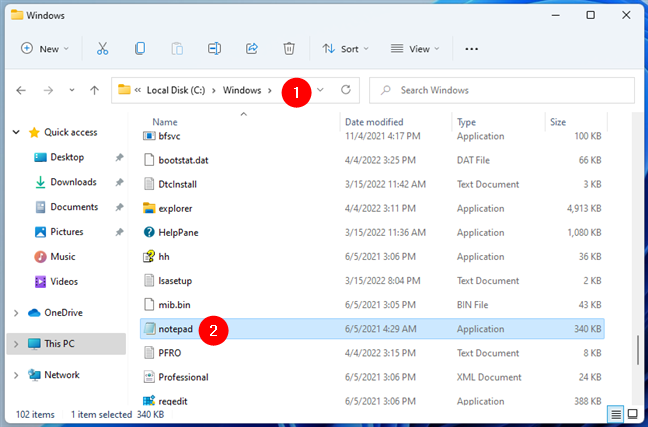This screenshot has height=427, width=648.
Task: Maximize the Windows explorer window
Action: (591, 15)
